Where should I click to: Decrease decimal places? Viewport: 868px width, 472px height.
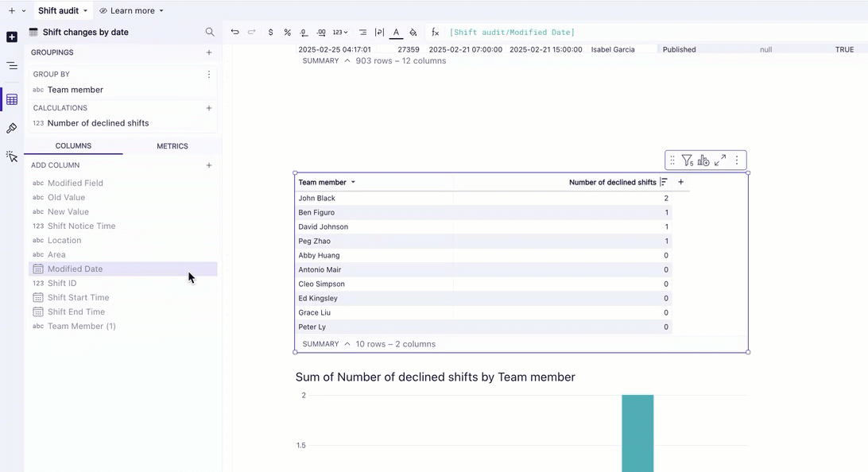point(304,32)
